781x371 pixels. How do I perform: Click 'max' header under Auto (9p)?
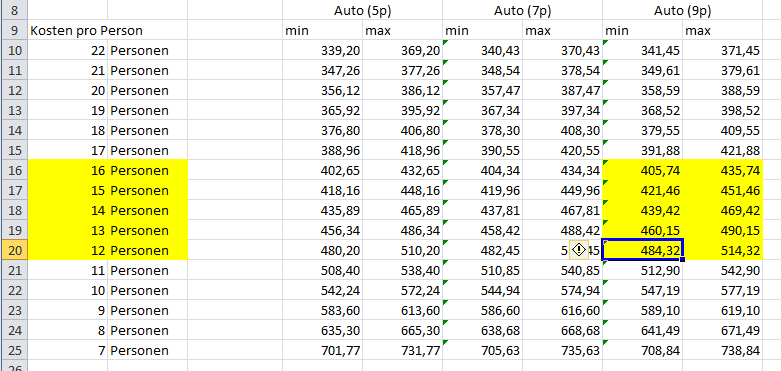722,30
